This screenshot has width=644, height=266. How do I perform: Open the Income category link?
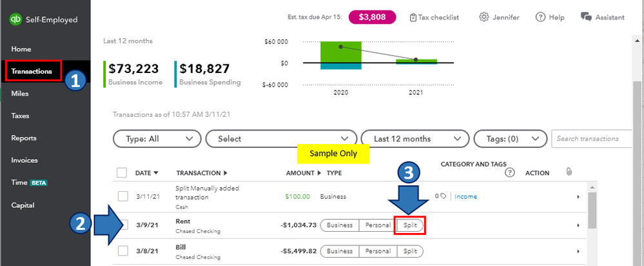pyautogui.click(x=466, y=196)
